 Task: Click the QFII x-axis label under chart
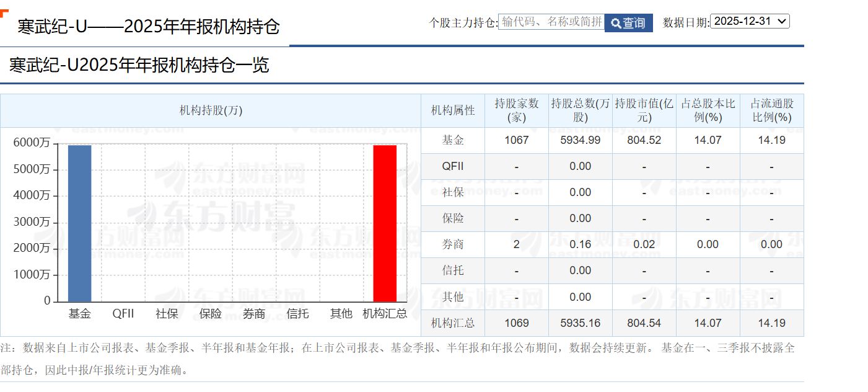coord(123,314)
